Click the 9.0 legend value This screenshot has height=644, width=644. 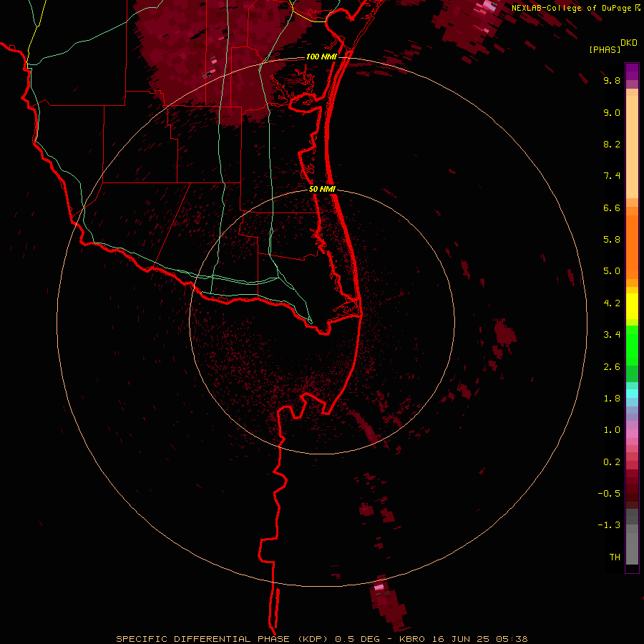pos(612,112)
